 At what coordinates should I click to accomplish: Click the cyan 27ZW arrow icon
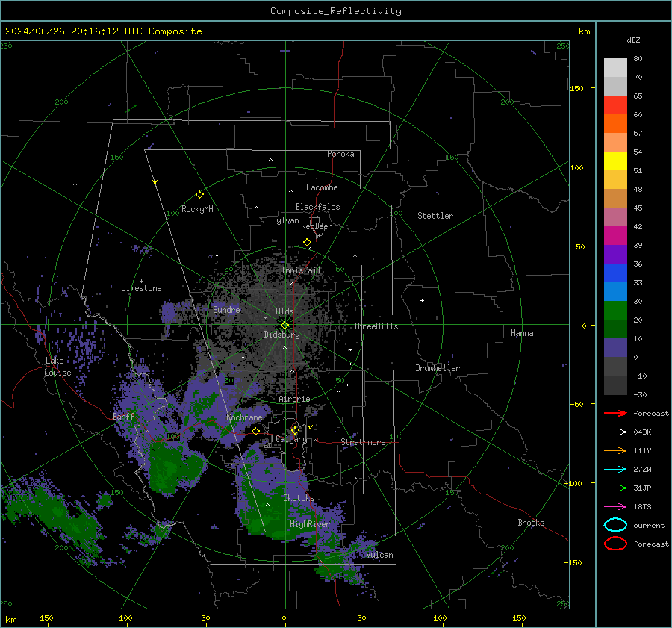tap(615, 470)
